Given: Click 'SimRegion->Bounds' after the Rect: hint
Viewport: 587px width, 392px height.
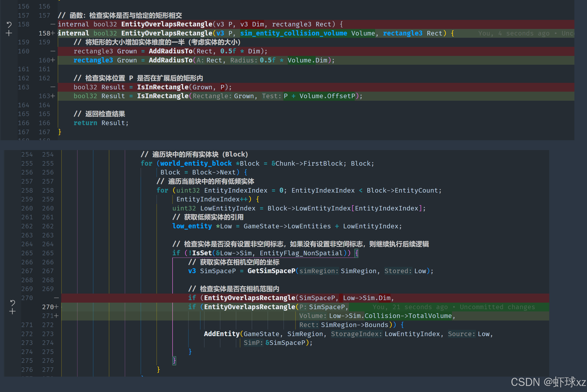Looking at the screenshot, I should pyautogui.click(x=355, y=325).
